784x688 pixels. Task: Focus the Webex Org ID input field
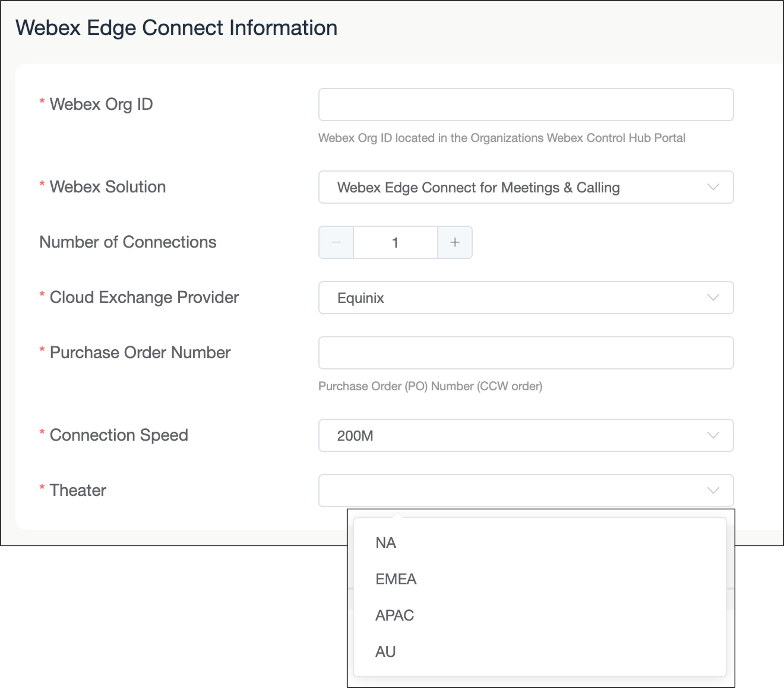click(525, 105)
